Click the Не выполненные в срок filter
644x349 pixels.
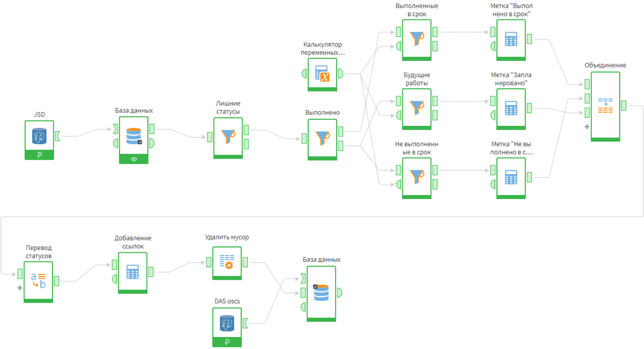[x=417, y=178]
